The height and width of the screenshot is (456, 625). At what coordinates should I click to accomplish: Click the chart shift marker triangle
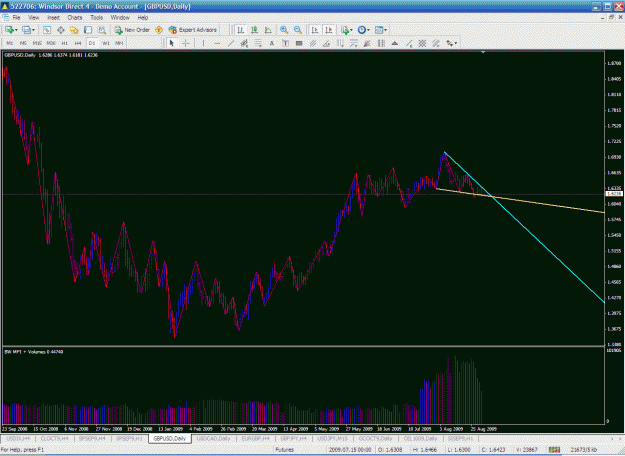pyautogui.click(x=483, y=52)
